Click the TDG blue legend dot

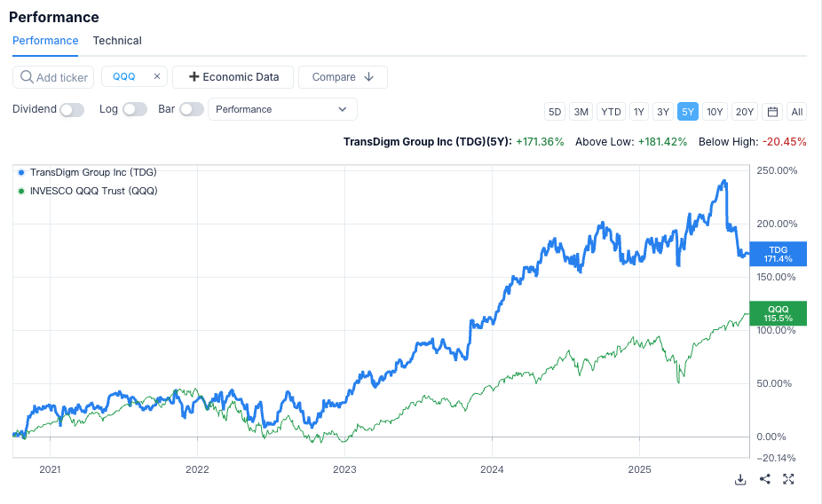click(21, 172)
